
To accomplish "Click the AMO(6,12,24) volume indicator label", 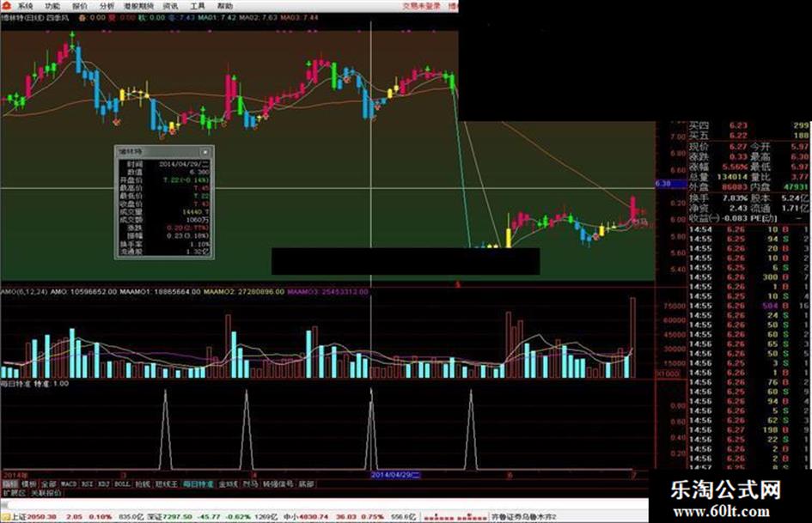I will 24,292.
